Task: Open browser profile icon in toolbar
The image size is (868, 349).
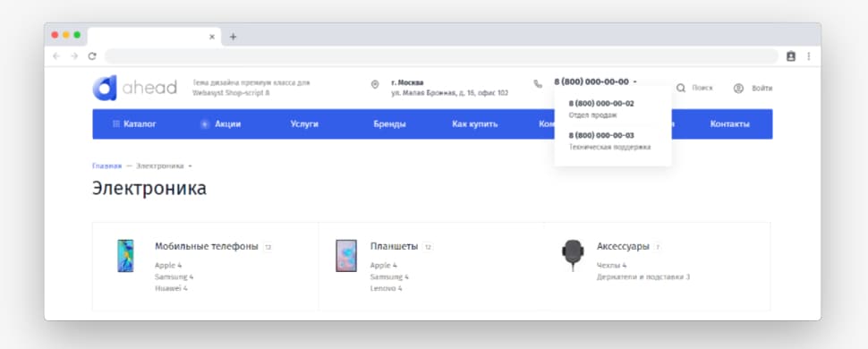Action: click(790, 56)
